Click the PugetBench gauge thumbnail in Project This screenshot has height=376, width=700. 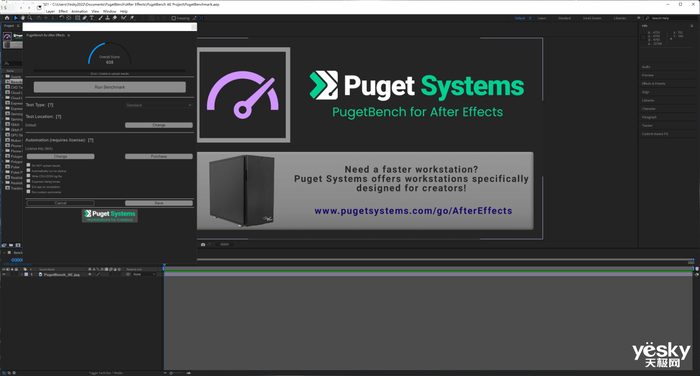point(7,37)
